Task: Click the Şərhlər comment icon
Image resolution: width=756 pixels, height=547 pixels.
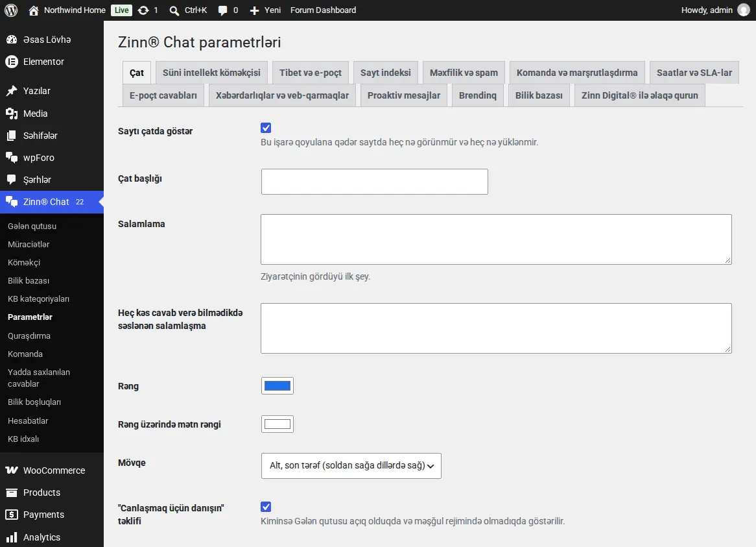Action: pos(12,180)
